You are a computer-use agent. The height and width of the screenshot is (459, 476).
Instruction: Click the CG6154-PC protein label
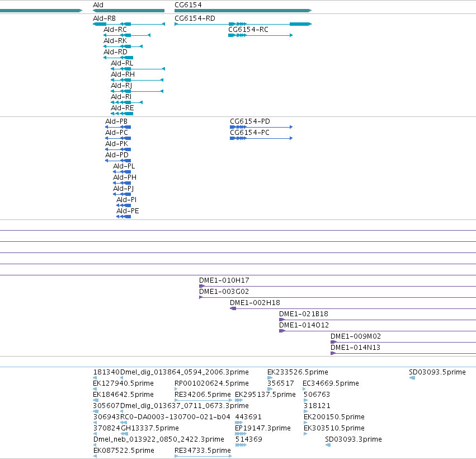(249, 133)
